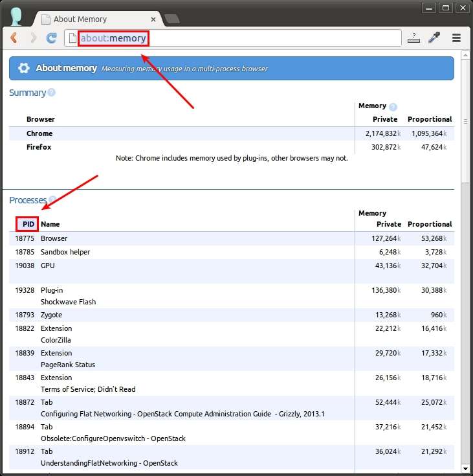Screen dimensions: 473x476
Task: Click the scrollbar down arrow
Action: [x=465, y=468]
